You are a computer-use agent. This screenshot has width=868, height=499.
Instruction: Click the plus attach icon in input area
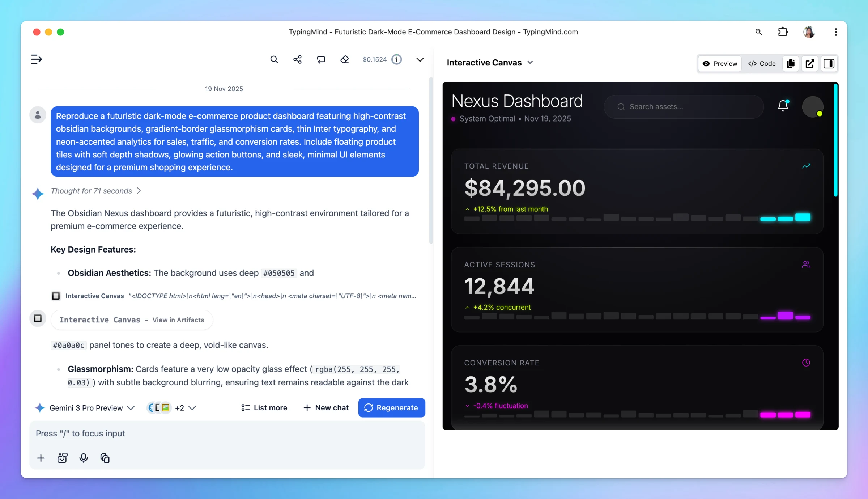pyautogui.click(x=41, y=458)
